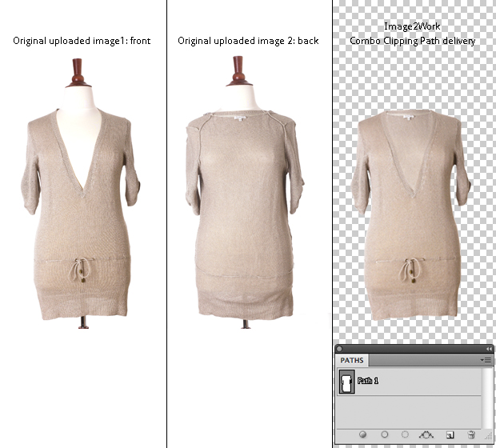Click 'Combo Clipping Path delivery' text
The height and width of the screenshot is (448, 496).
(413, 41)
